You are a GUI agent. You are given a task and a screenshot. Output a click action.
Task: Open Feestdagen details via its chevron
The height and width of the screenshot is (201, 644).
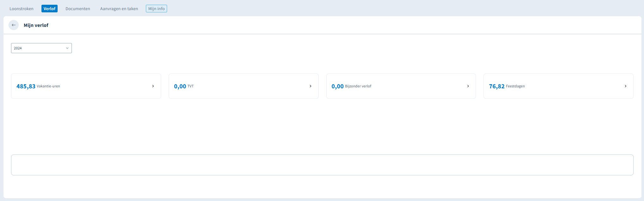625,86
